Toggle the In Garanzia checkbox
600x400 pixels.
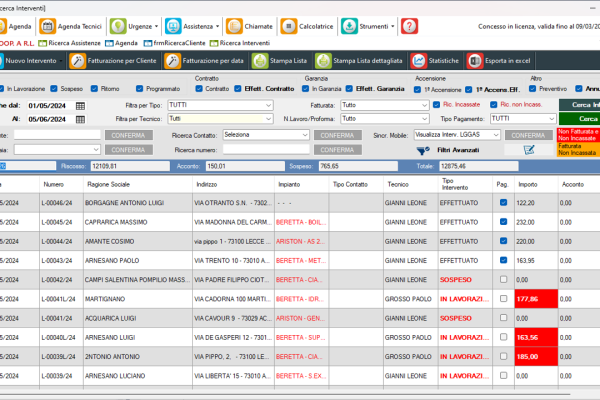pyautogui.click(x=305, y=89)
